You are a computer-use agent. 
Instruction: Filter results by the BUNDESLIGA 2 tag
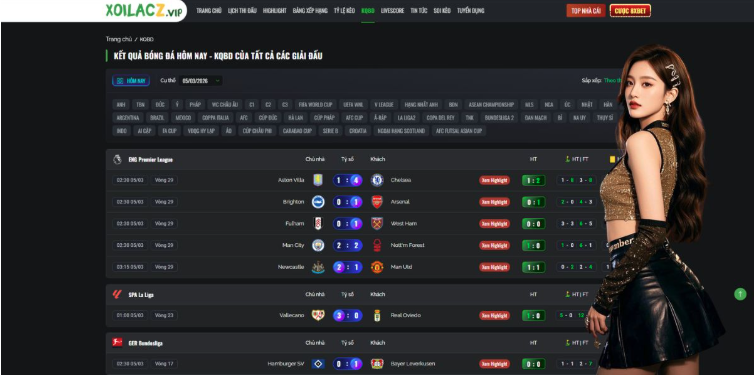click(x=499, y=117)
